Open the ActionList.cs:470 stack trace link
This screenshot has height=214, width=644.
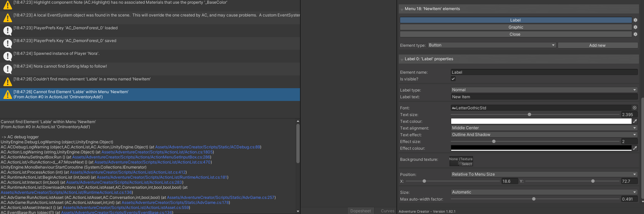coord(153,162)
